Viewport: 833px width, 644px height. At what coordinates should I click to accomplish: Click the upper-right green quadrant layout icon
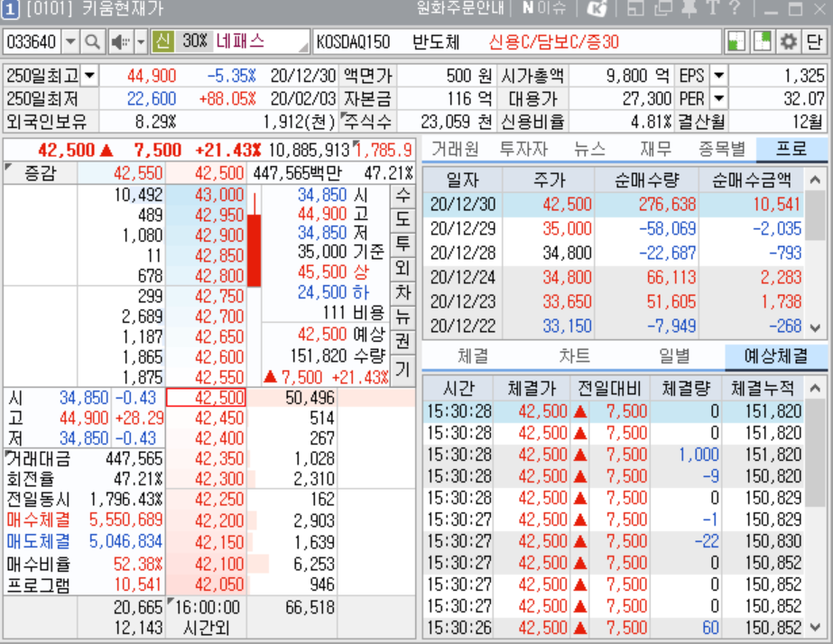tap(763, 42)
